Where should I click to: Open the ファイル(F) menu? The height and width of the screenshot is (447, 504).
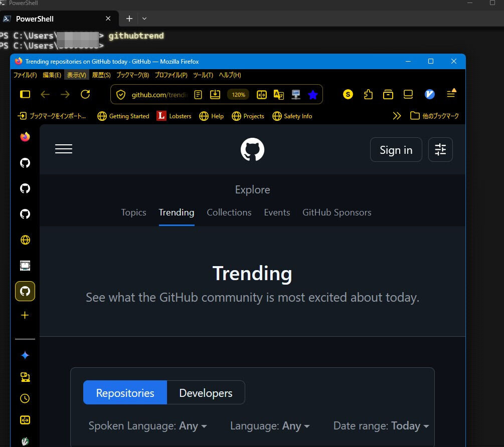(25, 75)
